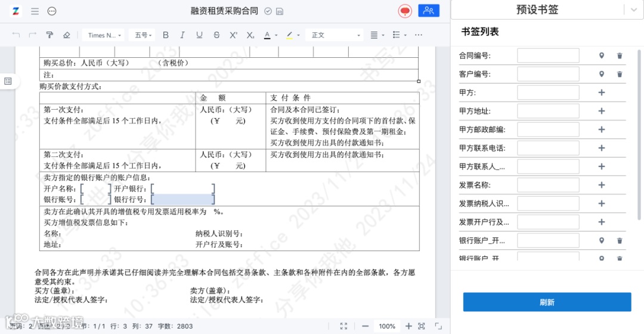Toggle strikethrough formatting
644x334 pixels.
coord(216,35)
